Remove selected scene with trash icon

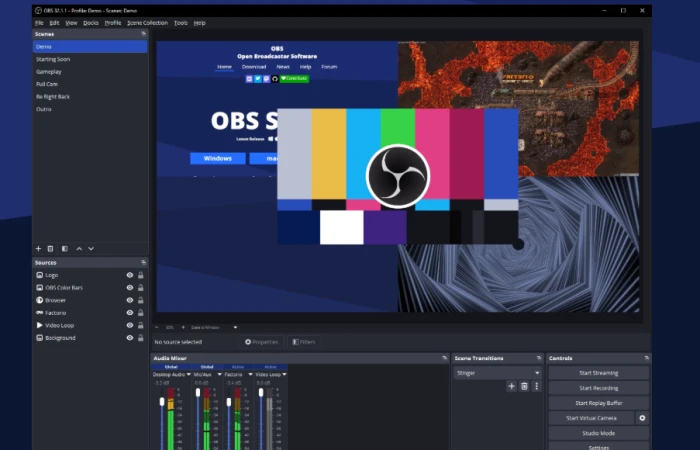point(50,249)
